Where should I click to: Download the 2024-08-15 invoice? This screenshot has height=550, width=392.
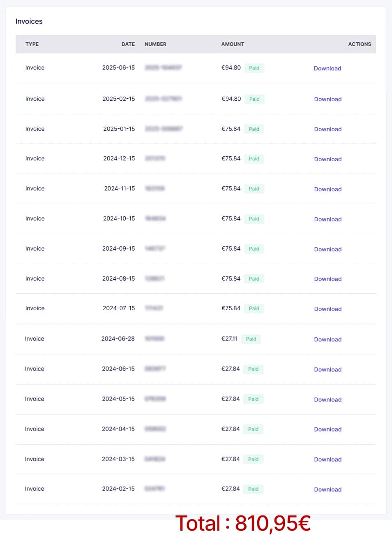(x=327, y=279)
